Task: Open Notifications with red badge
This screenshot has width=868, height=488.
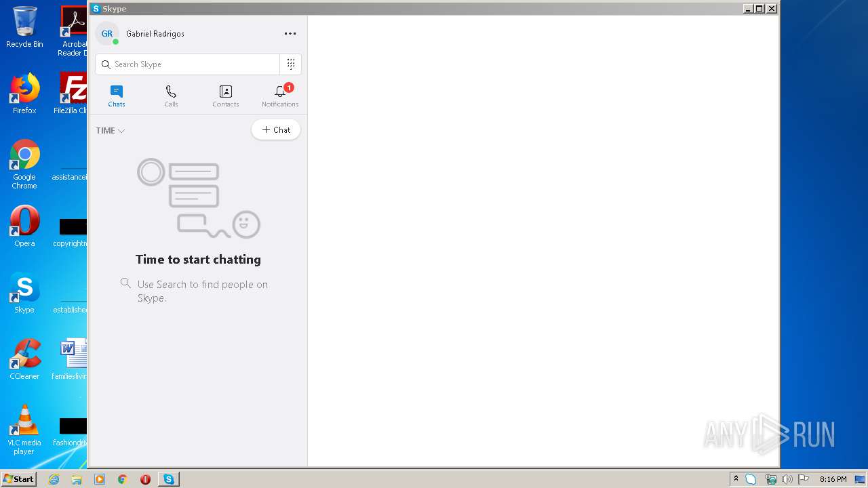Action: (280, 96)
